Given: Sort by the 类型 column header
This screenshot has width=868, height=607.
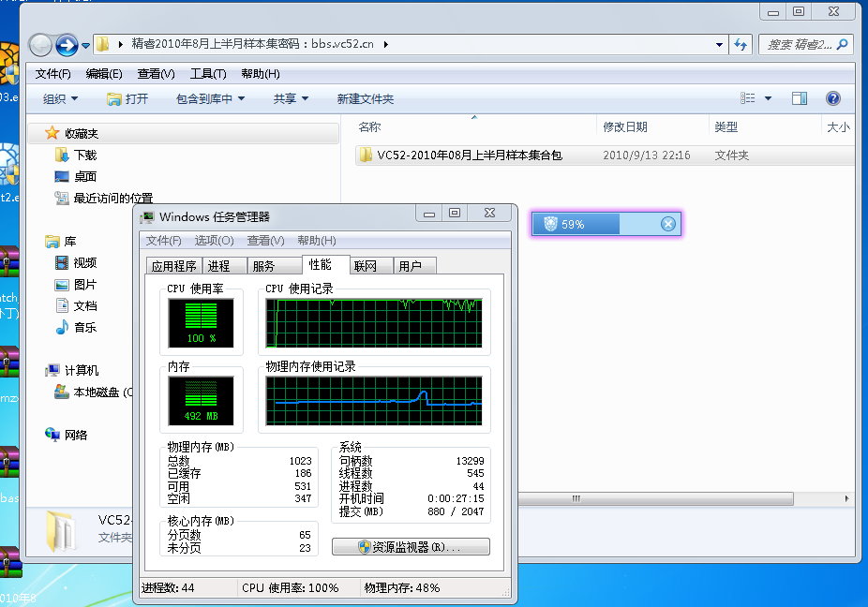Looking at the screenshot, I should tap(726, 126).
